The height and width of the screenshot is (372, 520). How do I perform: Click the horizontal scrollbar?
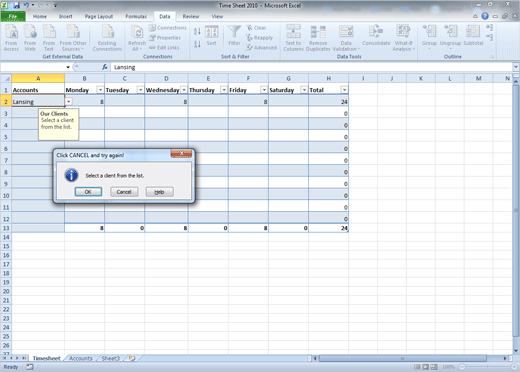402,358
